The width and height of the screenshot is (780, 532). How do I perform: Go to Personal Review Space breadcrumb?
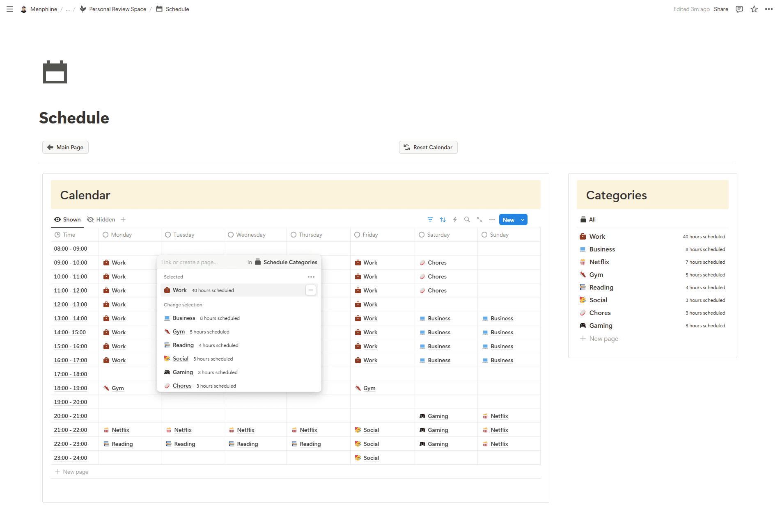tap(113, 9)
